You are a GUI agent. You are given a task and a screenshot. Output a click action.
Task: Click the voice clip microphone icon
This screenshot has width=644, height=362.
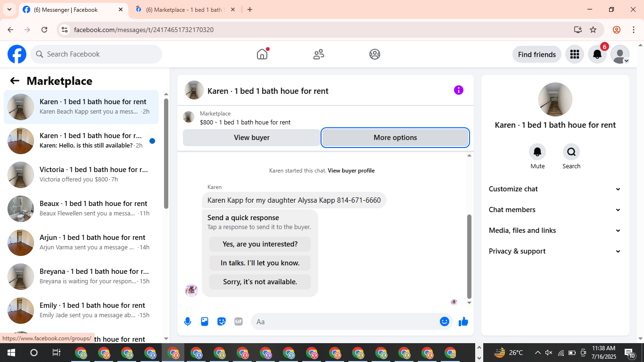click(188, 321)
